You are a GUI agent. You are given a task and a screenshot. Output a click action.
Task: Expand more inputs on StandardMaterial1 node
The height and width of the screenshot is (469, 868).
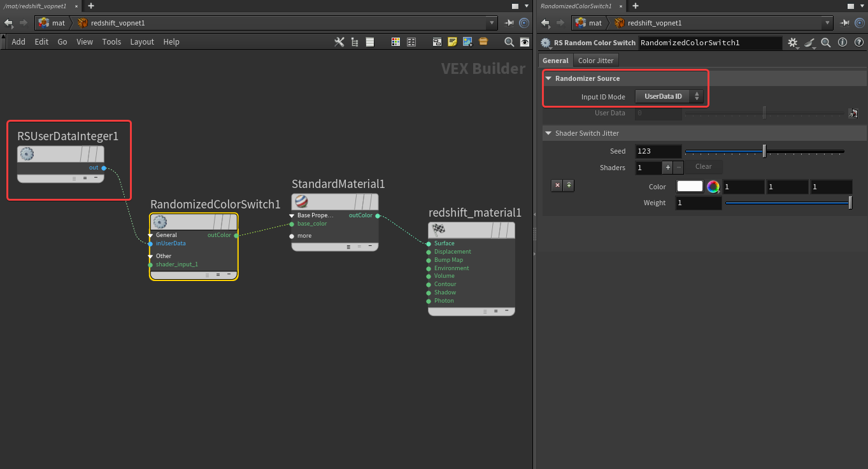coord(292,236)
